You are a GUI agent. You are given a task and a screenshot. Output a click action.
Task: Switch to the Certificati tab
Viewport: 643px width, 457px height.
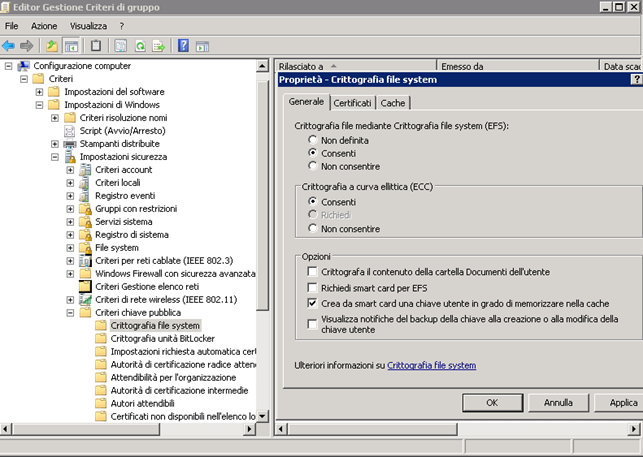tap(352, 103)
